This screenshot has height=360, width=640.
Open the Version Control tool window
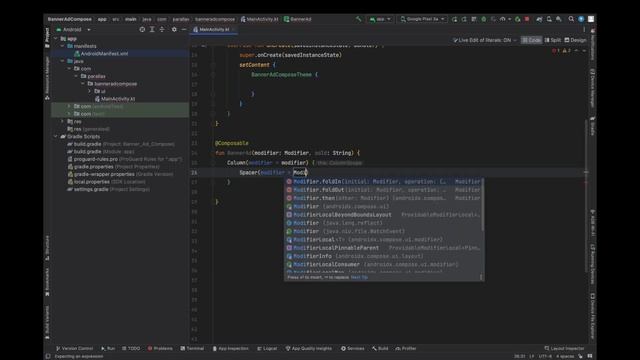[74, 349]
